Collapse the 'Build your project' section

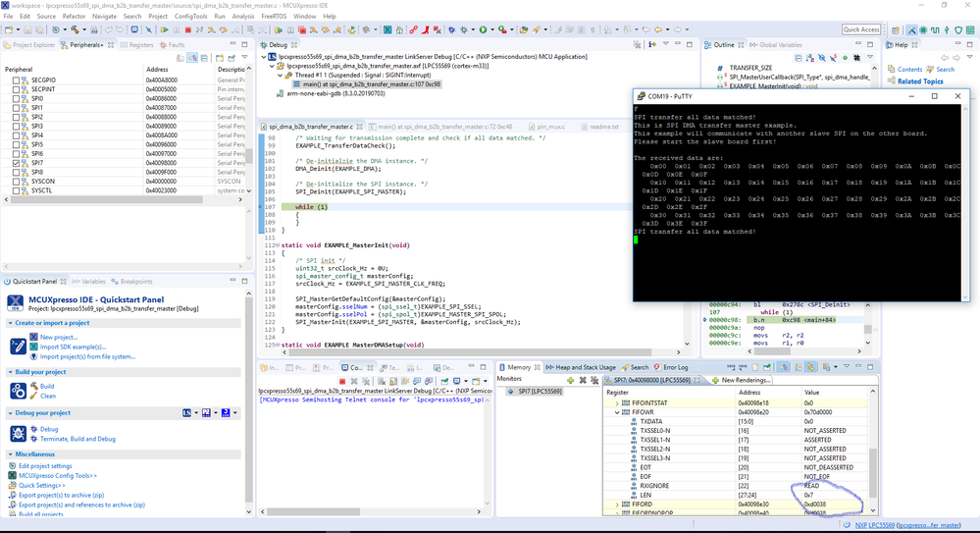tap(10, 372)
